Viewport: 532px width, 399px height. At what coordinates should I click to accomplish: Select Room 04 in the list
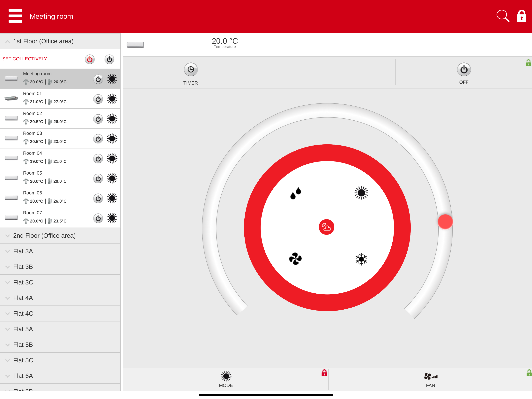coord(60,158)
